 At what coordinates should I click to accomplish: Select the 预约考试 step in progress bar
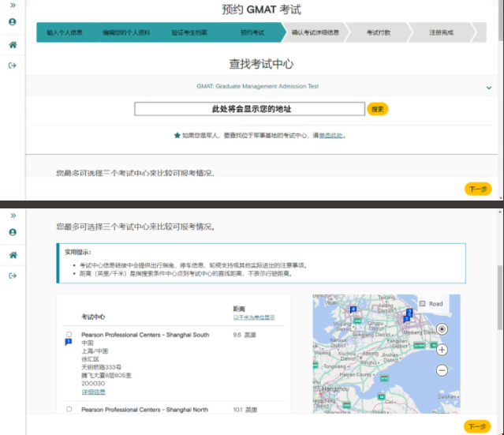click(252, 32)
